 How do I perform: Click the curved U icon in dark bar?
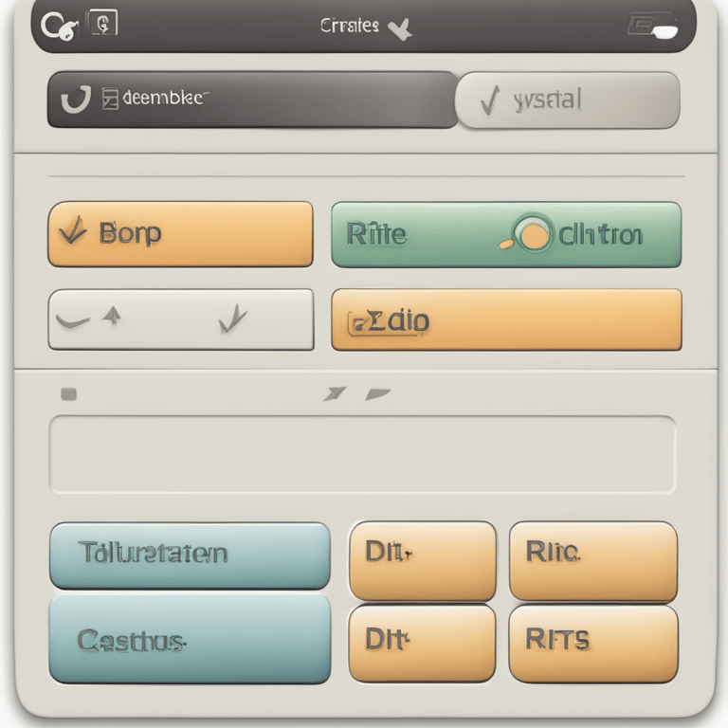coord(76,99)
